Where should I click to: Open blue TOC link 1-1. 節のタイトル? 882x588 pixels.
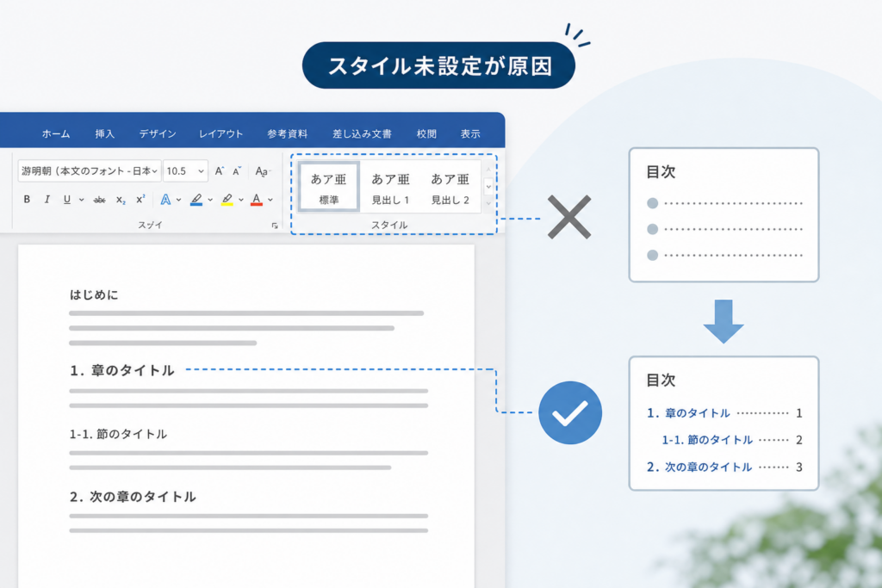pyautogui.click(x=707, y=440)
